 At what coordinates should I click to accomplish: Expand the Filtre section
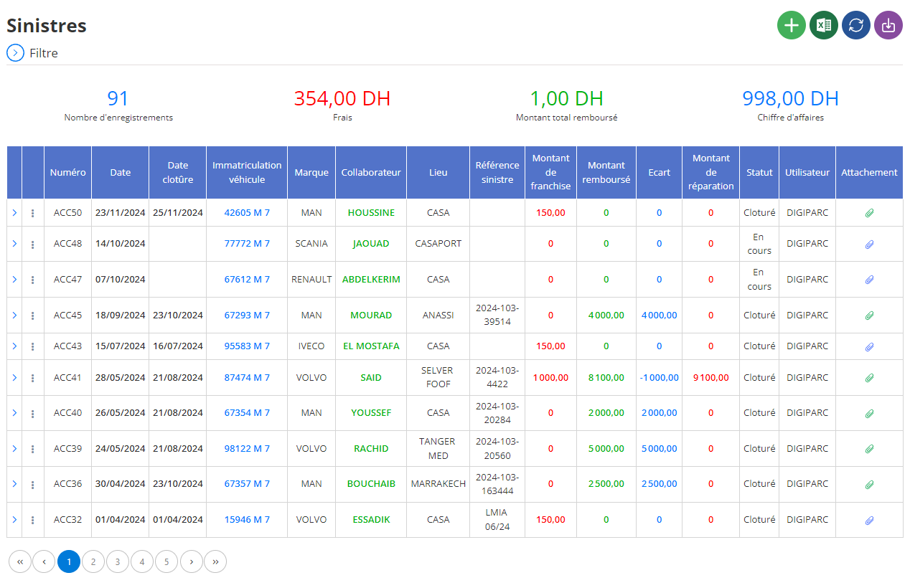pos(15,53)
